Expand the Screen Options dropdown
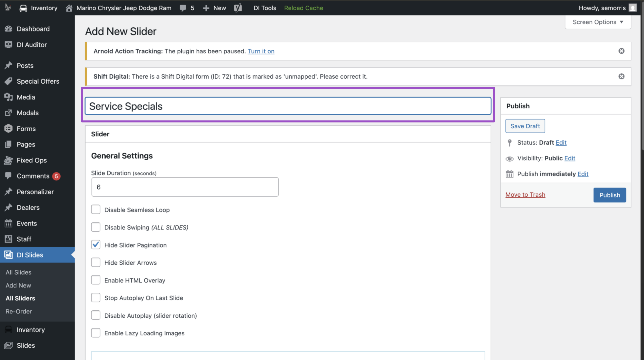This screenshot has width=644, height=360. click(598, 22)
